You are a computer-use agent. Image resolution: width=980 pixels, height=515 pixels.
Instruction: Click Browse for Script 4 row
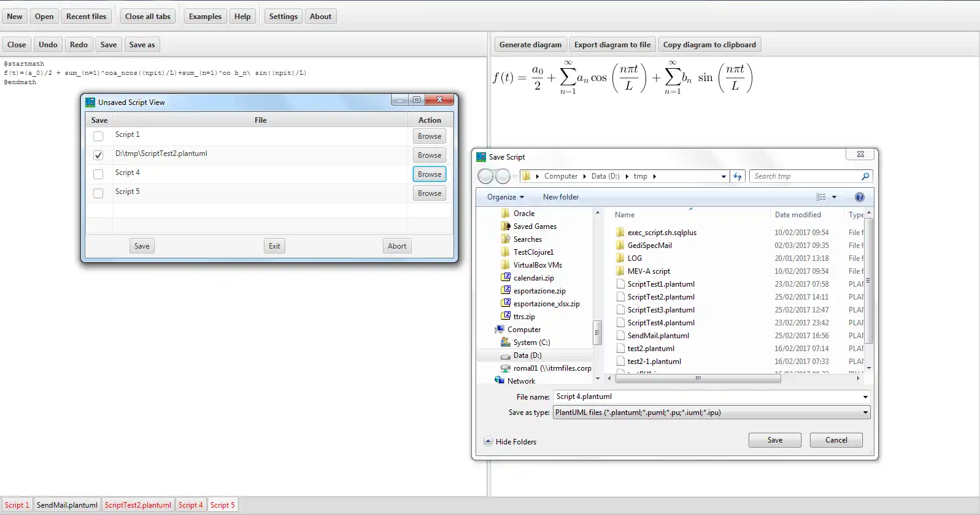pyautogui.click(x=430, y=174)
